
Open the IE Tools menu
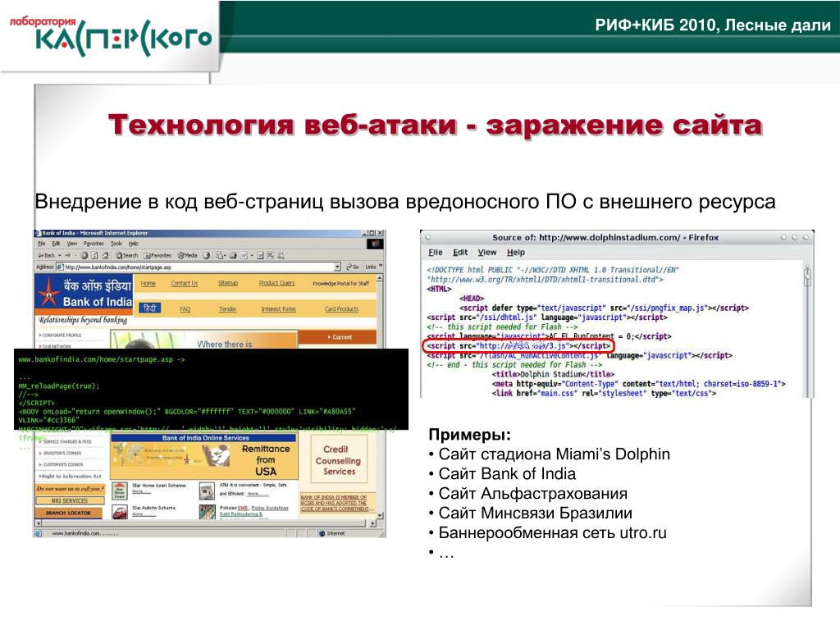(116, 243)
